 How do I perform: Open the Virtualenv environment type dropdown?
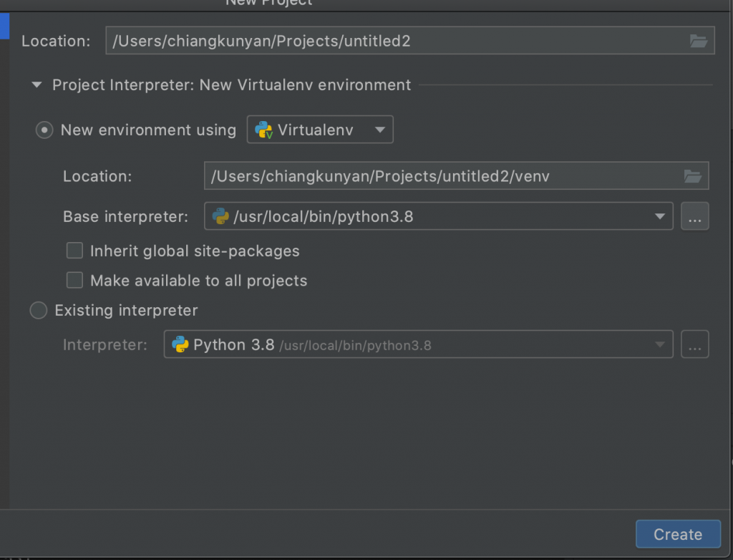[320, 130]
